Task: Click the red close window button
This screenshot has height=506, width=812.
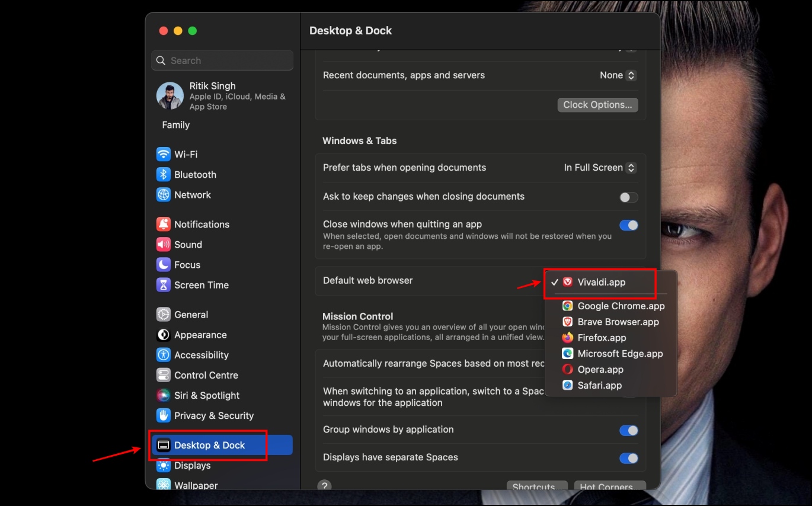Action: (x=164, y=31)
